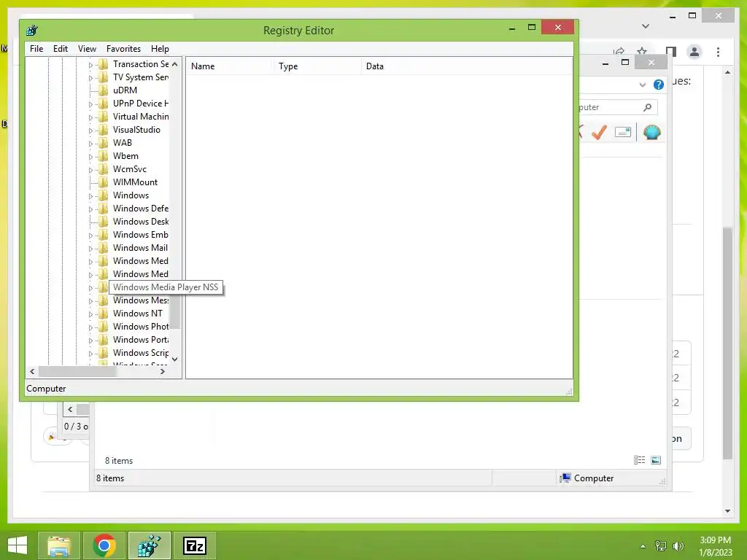
Task: Select the Windows Defender key
Action: coord(141,208)
